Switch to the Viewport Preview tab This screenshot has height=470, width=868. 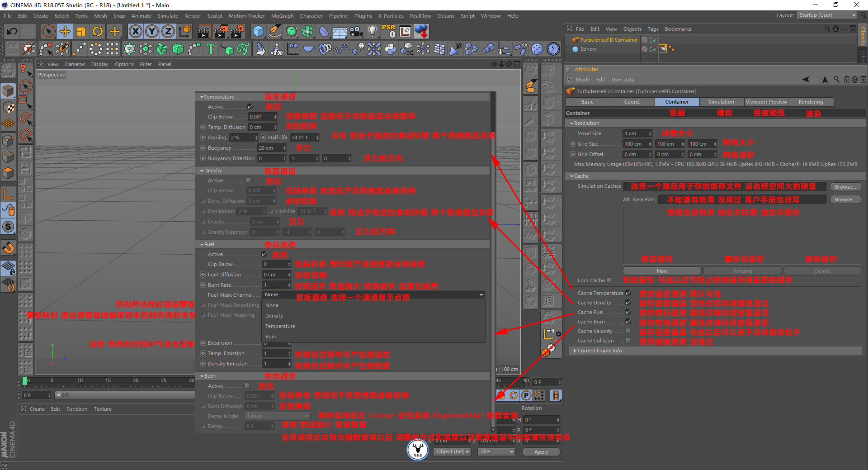(x=766, y=102)
